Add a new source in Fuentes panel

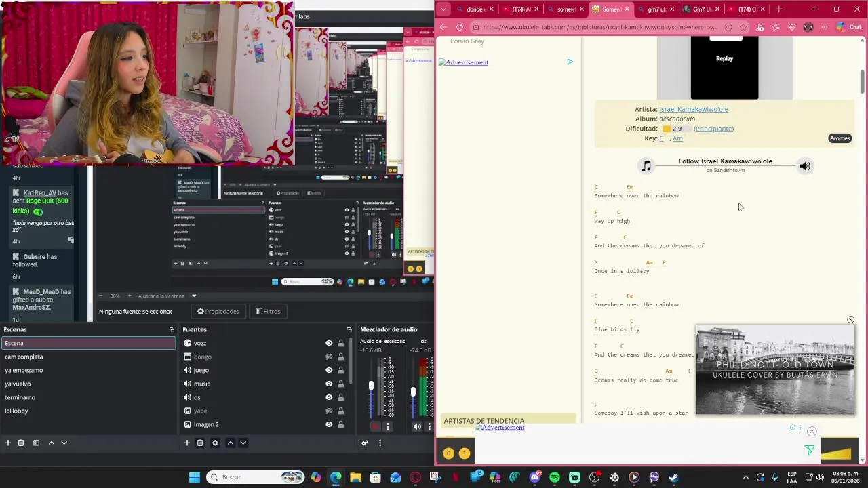coord(187,443)
